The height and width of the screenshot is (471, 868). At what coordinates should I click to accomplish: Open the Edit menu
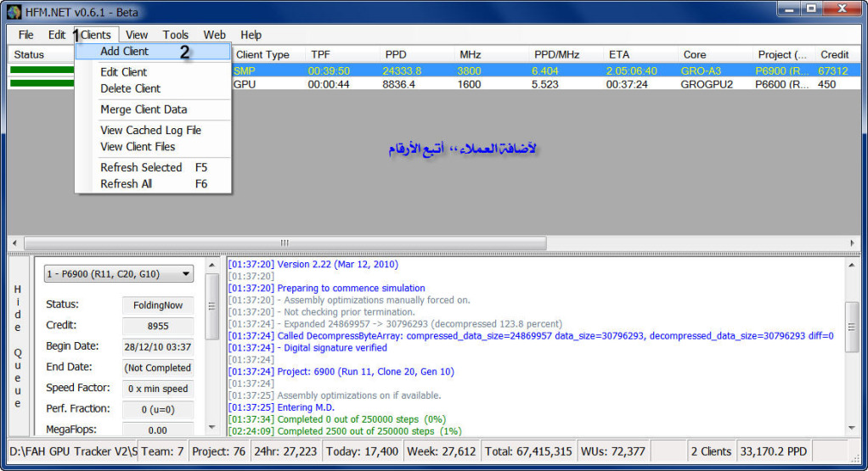click(x=56, y=35)
